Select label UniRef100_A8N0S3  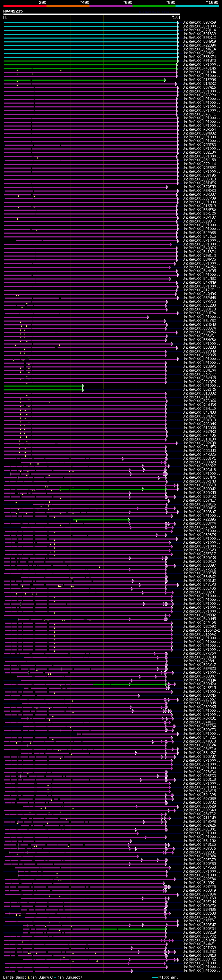(199, 191)
